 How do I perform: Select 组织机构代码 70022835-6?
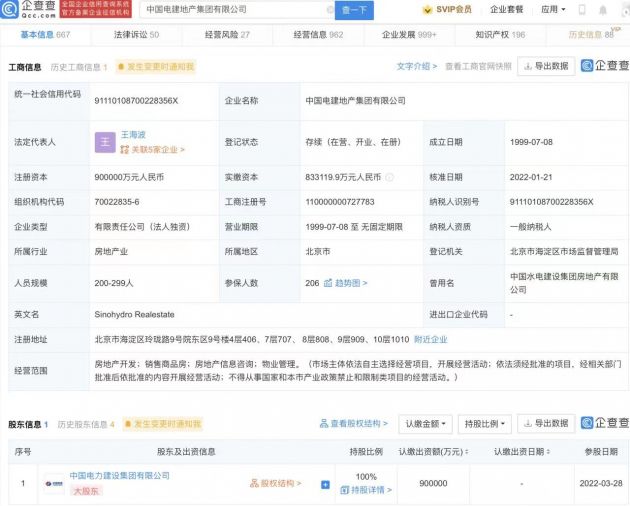point(117,202)
